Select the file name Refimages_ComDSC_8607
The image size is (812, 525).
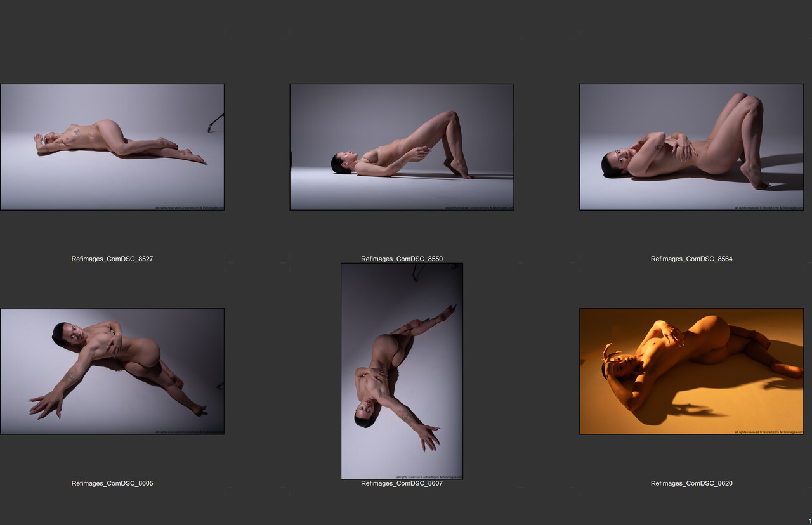(x=402, y=483)
